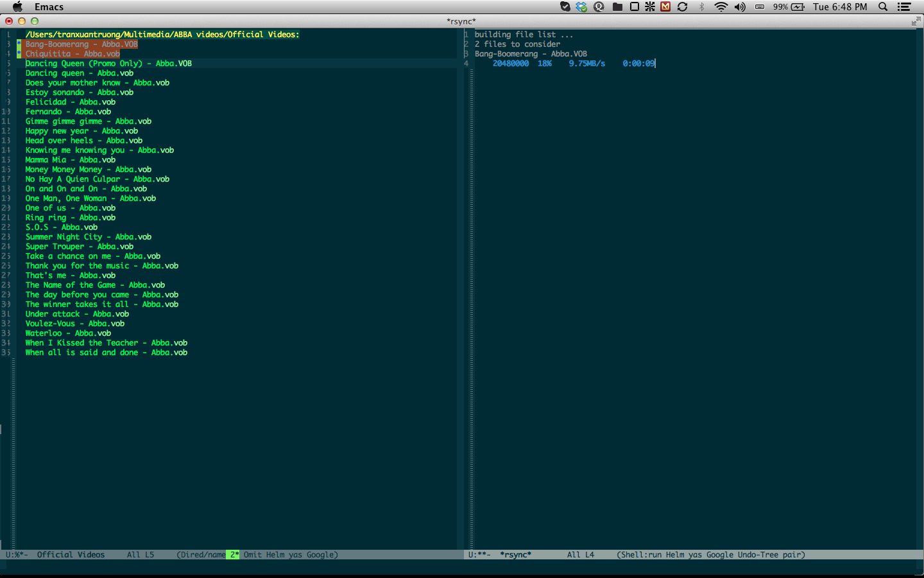
Task: Click Gimme gimme gimme - Abba.vob
Action: tap(89, 121)
